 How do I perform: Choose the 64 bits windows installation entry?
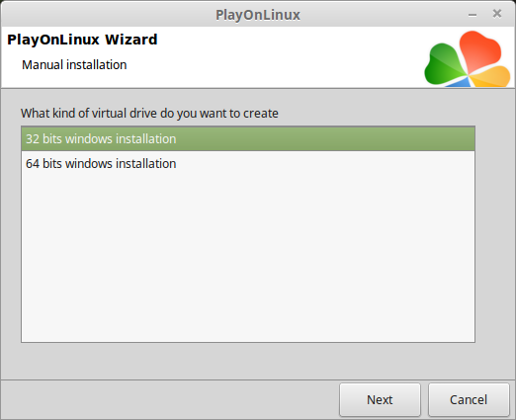click(248, 163)
